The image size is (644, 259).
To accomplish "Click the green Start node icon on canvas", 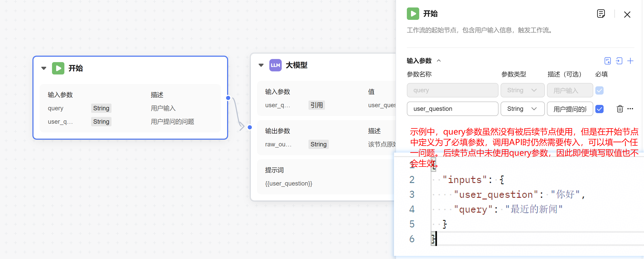I will (x=58, y=68).
